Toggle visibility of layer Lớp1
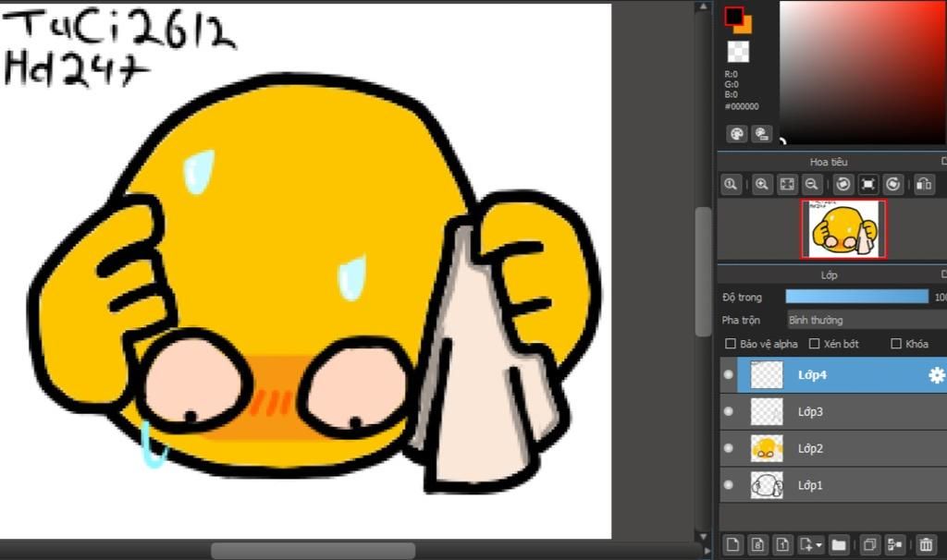947x560 pixels. (729, 484)
